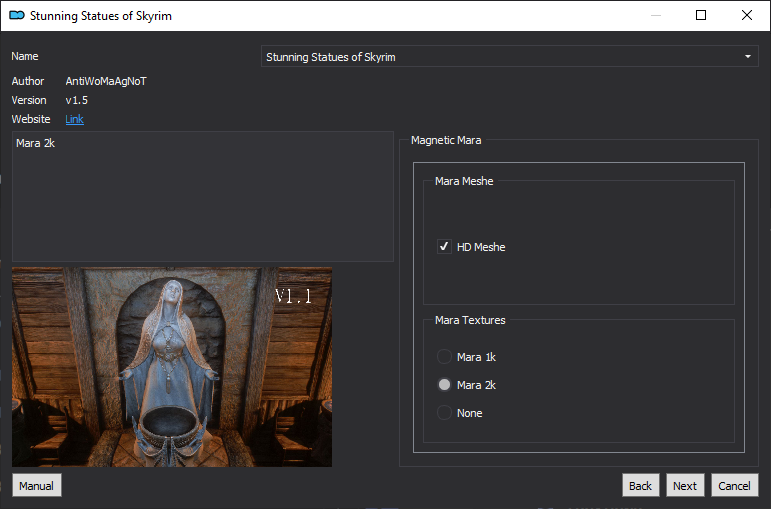The image size is (771, 509).
Task: Proceed with the Next button
Action: [685, 485]
